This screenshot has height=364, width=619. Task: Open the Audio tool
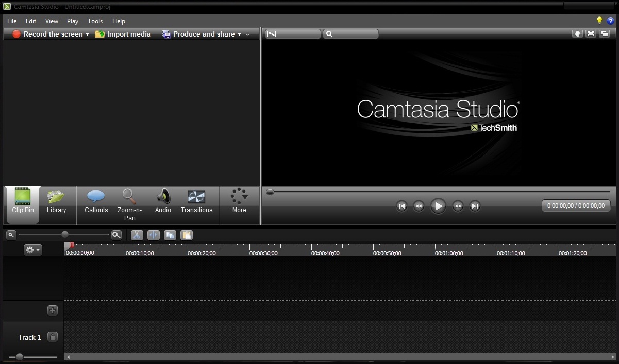pyautogui.click(x=163, y=201)
